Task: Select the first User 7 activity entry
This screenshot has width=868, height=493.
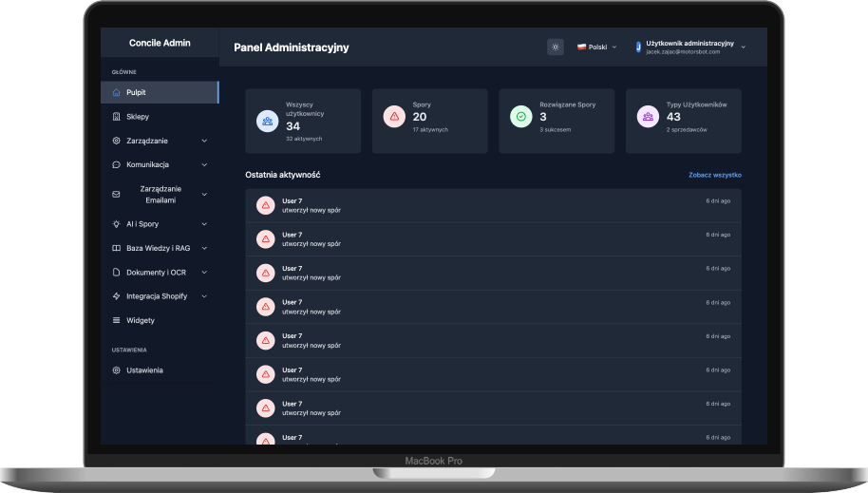Action: 493,205
